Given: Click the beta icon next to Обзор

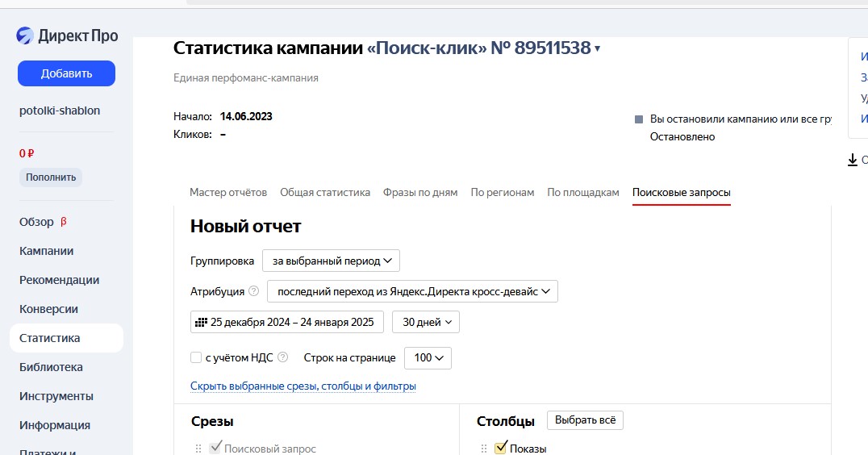Looking at the screenshot, I should [x=64, y=222].
